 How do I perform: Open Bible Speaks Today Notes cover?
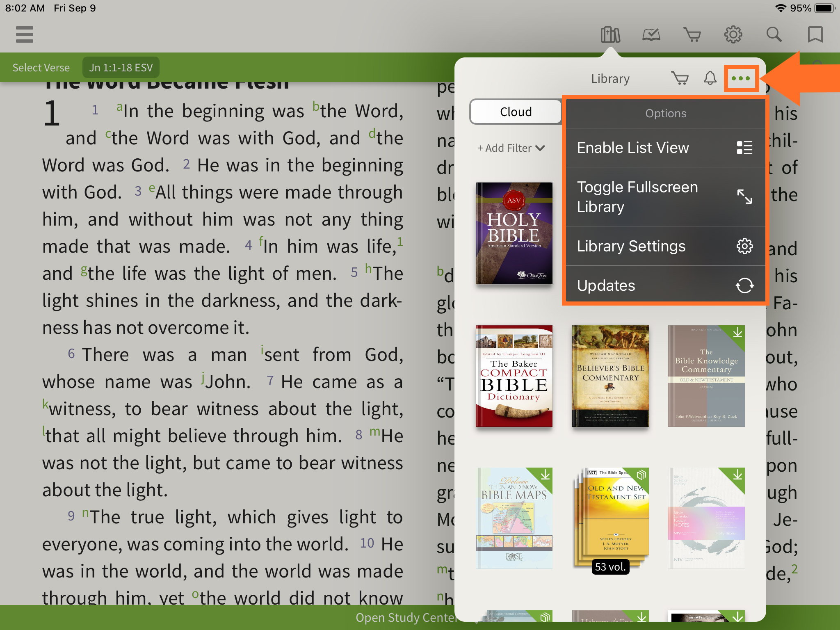coord(706,518)
